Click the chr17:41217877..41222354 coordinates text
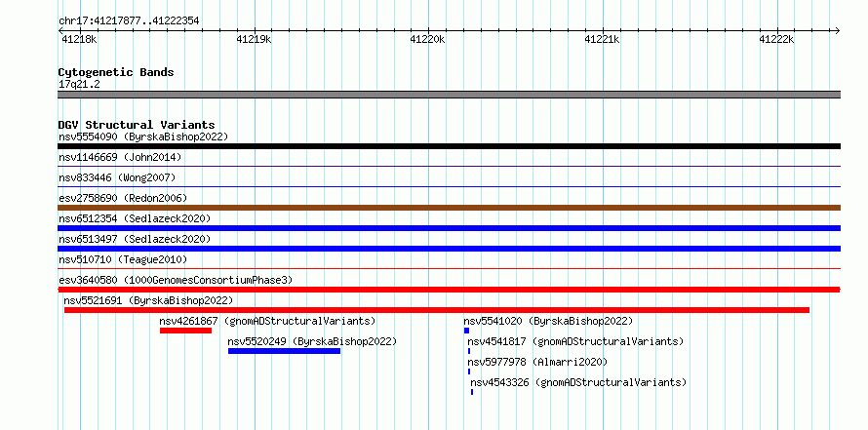The image size is (868, 430). pyautogui.click(x=129, y=21)
